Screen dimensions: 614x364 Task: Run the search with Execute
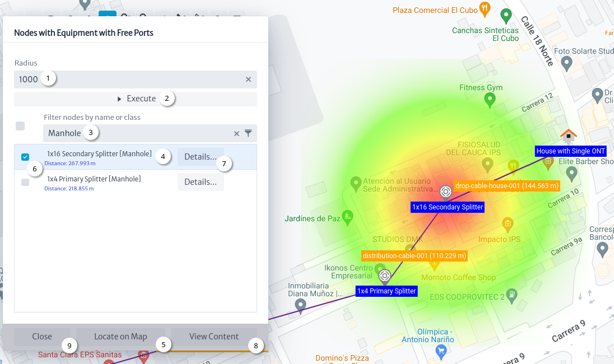[136, 99]
